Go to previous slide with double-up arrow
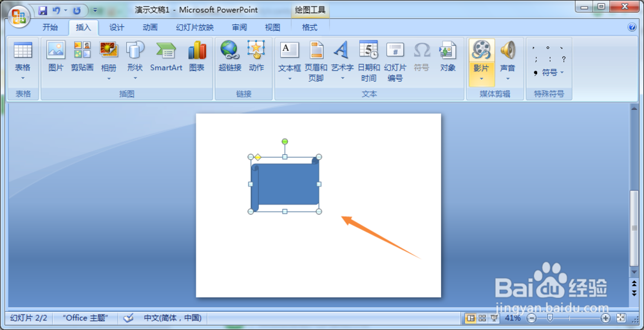This screenshot has width=644, height=330. [634, 284]
